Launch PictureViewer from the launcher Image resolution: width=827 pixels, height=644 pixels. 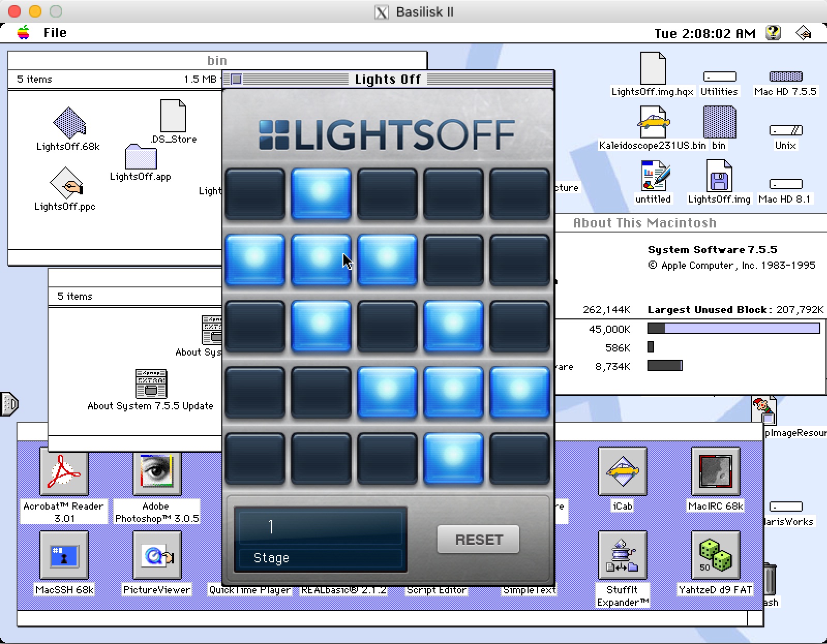pyautogui.click(x=157, y=555)
